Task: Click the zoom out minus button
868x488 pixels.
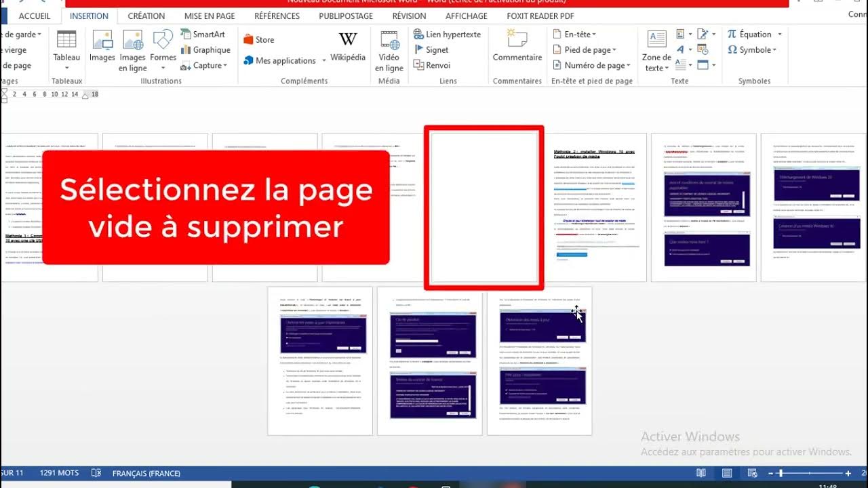Action: [x=772, y=473]
